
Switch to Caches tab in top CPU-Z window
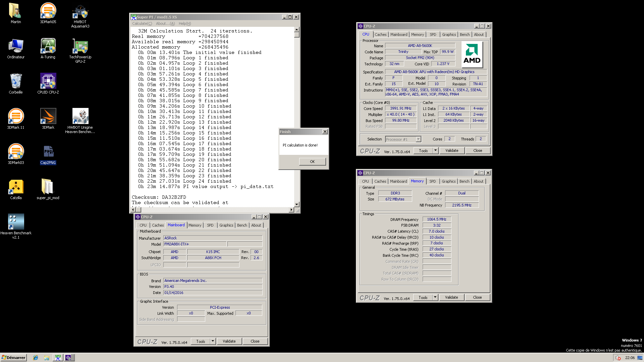point(380,35)
